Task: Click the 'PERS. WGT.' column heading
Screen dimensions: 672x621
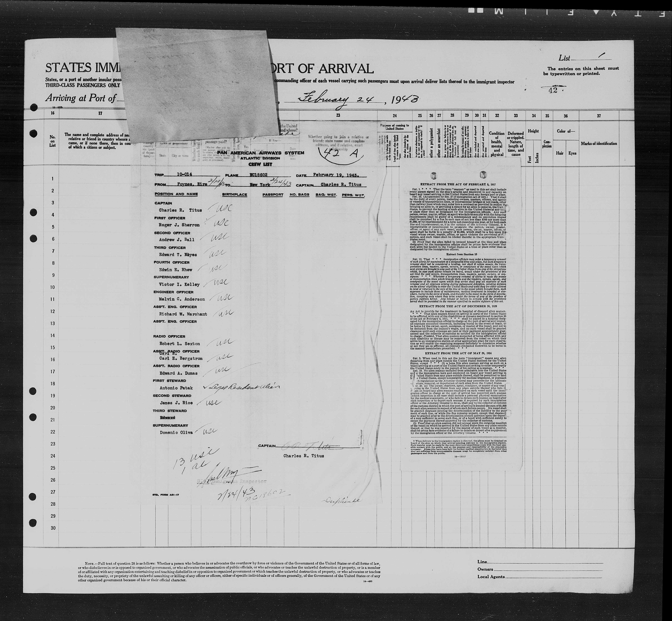Action: pos(353,195)
